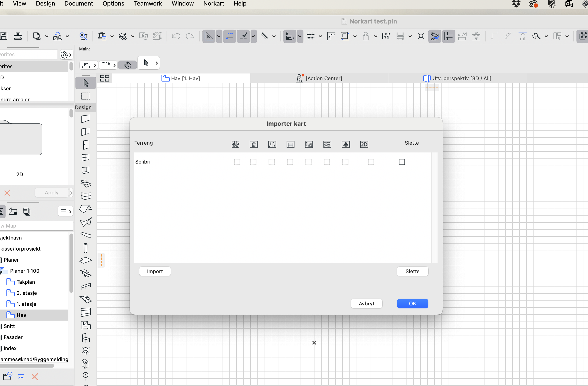The image size is (588, 386).
Task: Select the Marquee tool in toolbox
Action: pyautogui.click(x=86, y=96)
